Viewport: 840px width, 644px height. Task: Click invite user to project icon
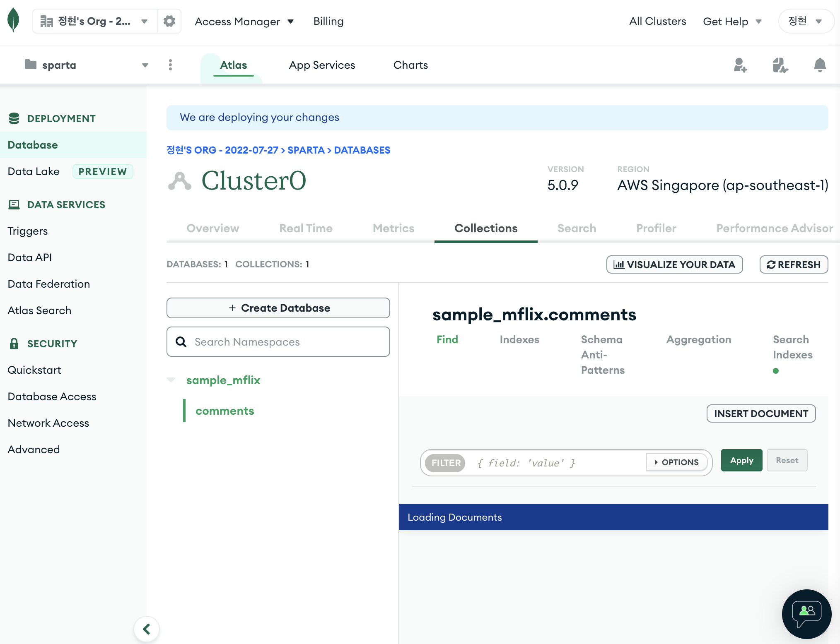coord(740,65)
